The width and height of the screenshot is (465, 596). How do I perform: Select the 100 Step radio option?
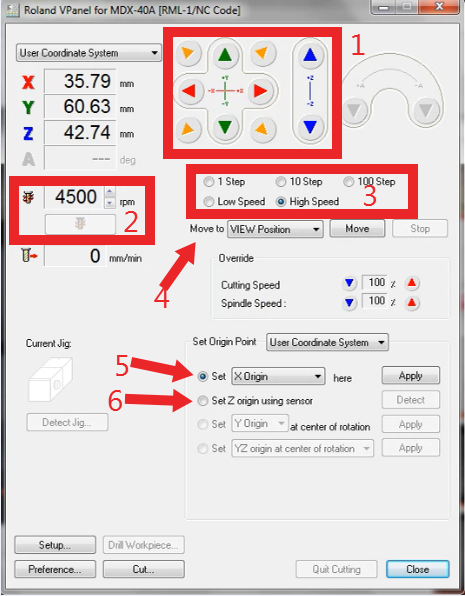tap(369, 182)
